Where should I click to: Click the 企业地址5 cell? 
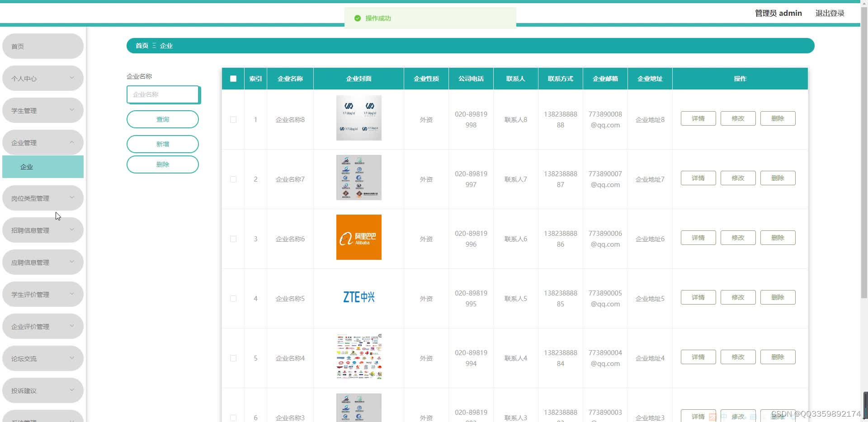click(650, 299)
